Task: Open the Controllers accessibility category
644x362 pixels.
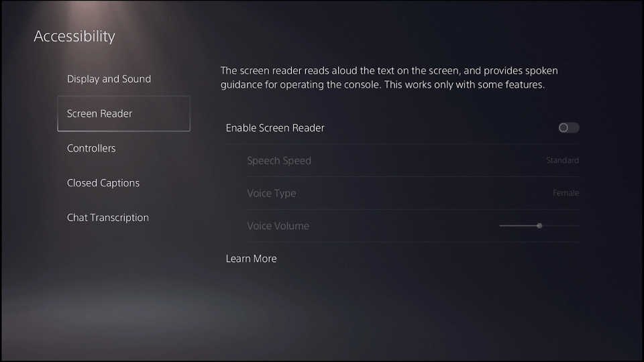Action: 91,148
